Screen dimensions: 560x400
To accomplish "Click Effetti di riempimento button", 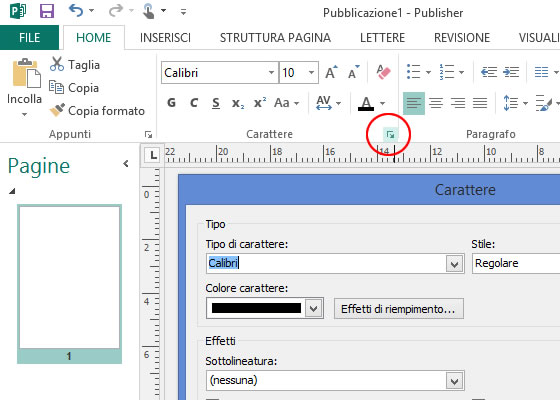I will (399, 309).
